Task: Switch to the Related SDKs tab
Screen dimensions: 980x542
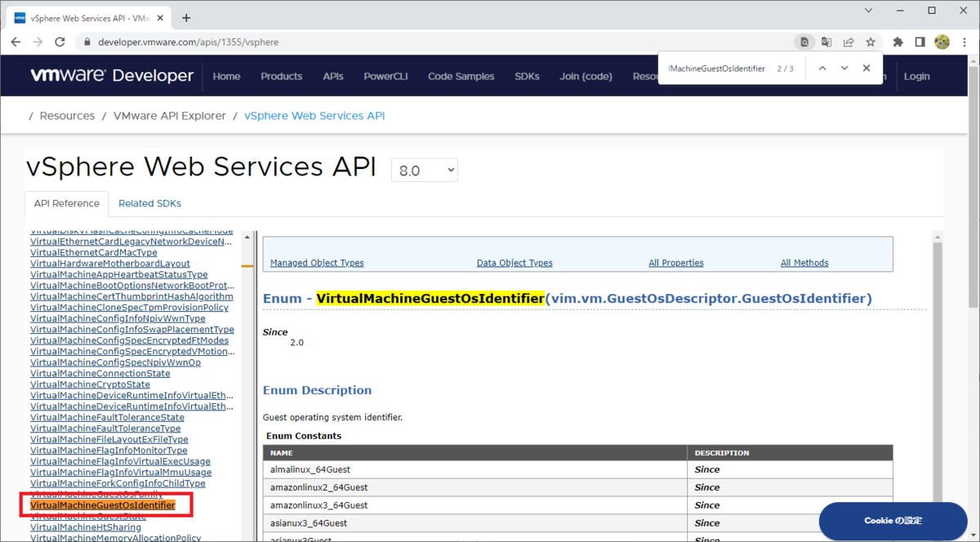Action: [149, 203]
